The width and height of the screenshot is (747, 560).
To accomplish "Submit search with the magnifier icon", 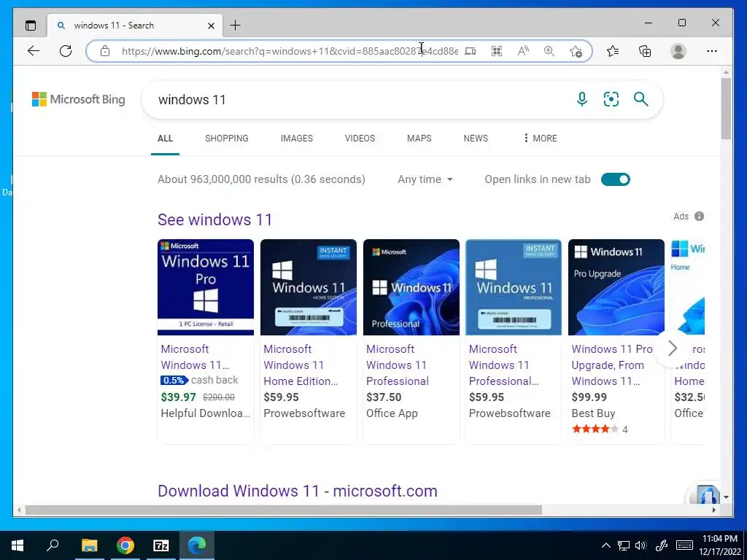I will 640,99.
